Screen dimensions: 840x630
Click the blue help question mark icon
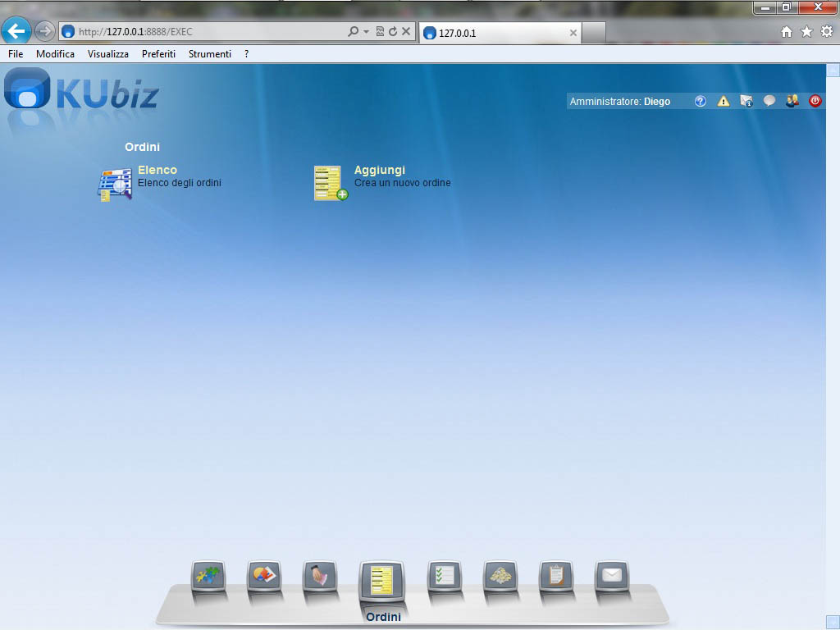coord(701,102)
